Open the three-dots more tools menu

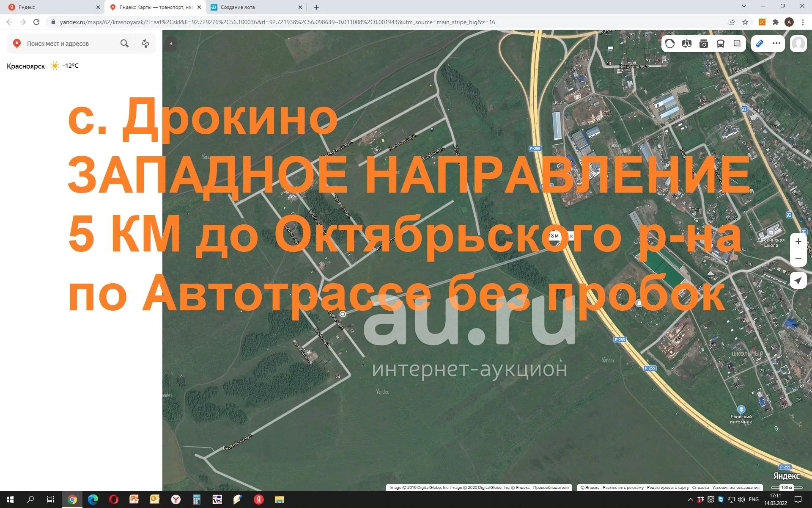(776, 44)
